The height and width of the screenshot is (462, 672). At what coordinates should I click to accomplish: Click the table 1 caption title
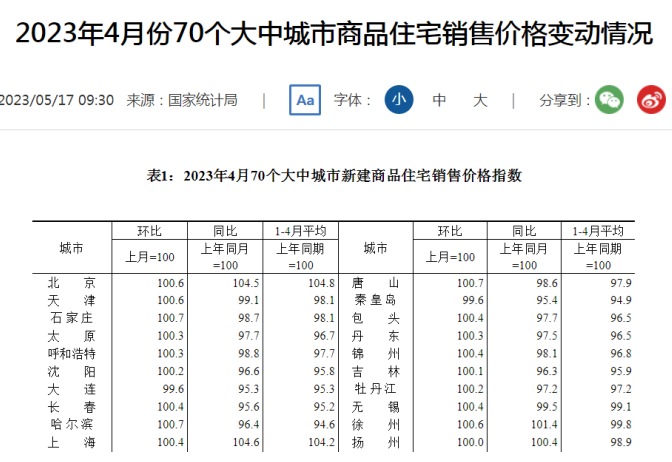click(334, 175)
